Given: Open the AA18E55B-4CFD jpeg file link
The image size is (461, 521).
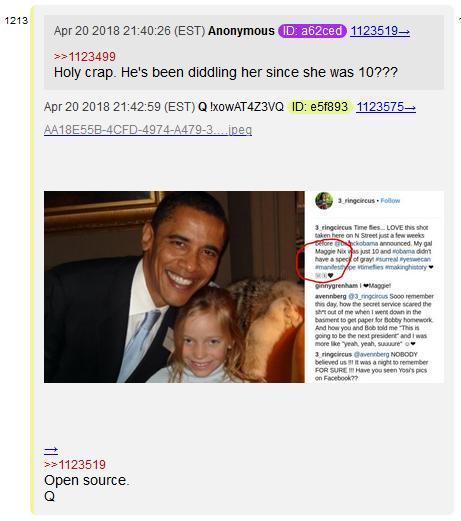Looking at the screenshot, I should (x=148, y=130).
